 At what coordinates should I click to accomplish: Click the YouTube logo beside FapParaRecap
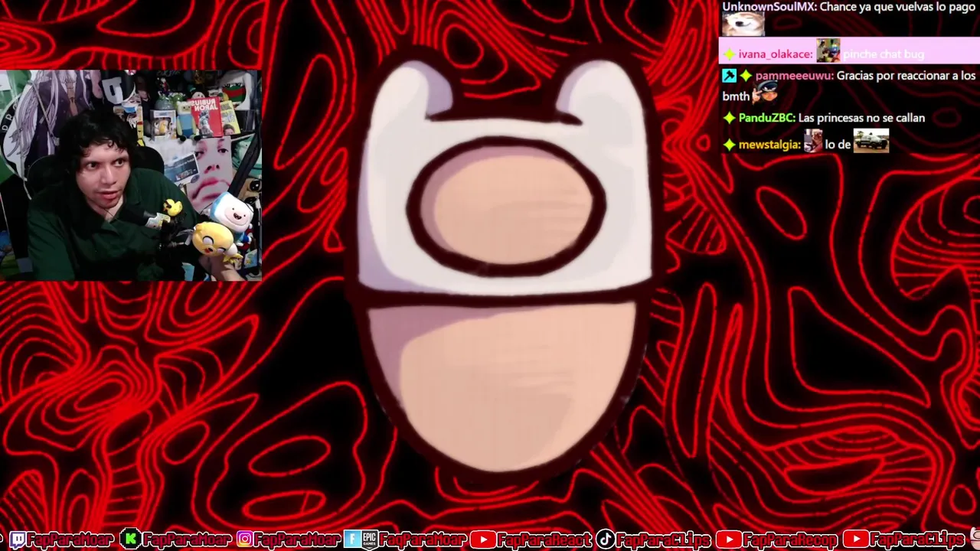[x=729, y=540]
